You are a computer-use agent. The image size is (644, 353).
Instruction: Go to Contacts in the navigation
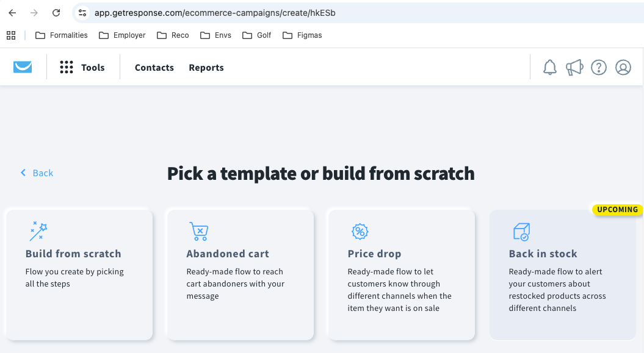click(154, 67)
